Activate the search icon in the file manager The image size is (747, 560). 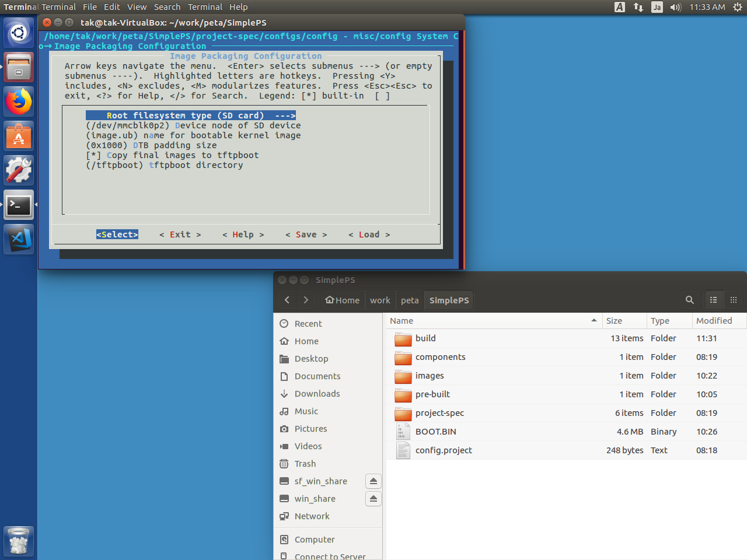click(690, 300)
